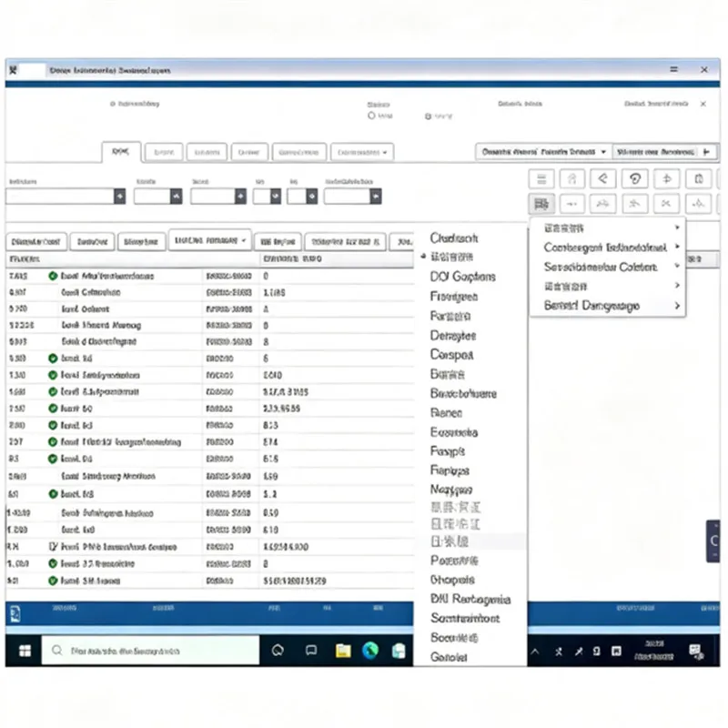Expand the bottom entry of the small popup menu
This screenshot has height=728, width=728.
[x=608, y=306]
